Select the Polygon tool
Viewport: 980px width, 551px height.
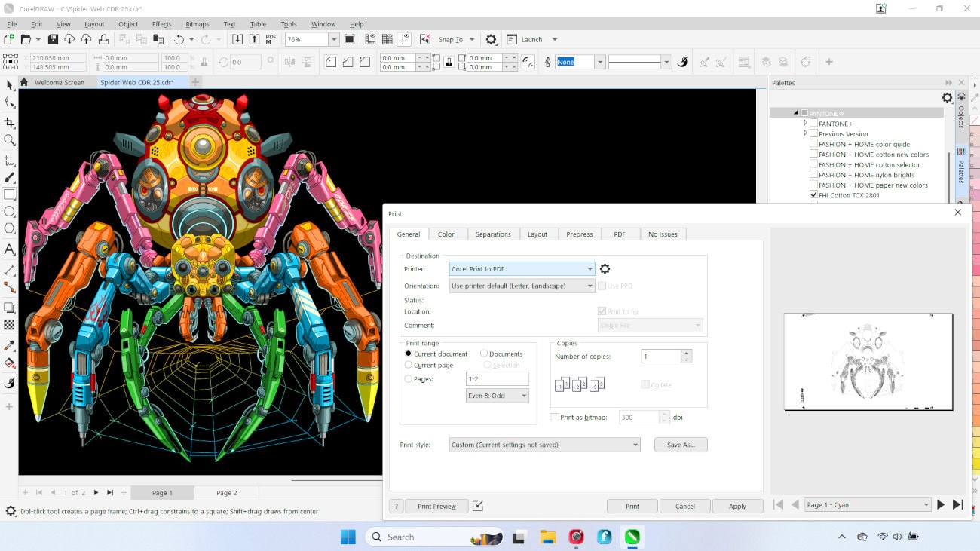click(9, 229)
